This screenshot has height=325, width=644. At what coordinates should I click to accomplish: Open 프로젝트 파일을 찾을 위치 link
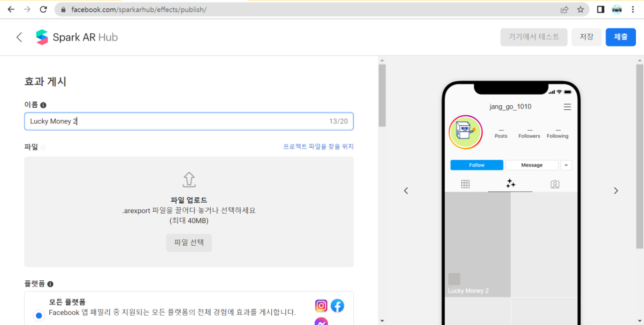[x=318, y=147]
